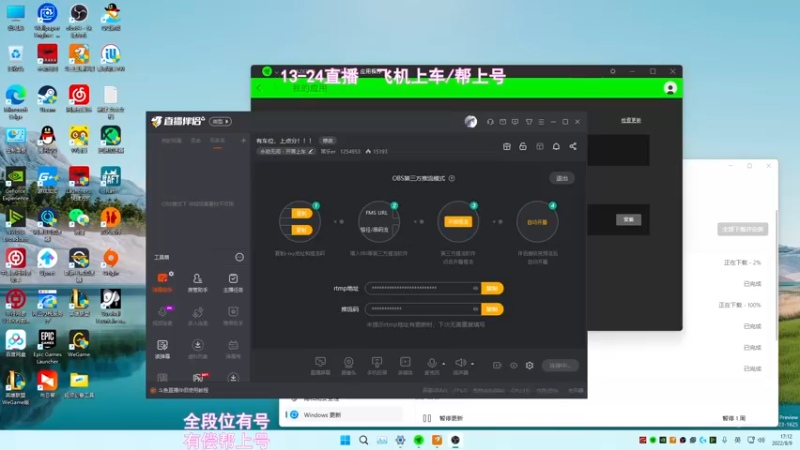Screen dimensions: 800x450
Task: Reveal the hidden rtmp address eye icon
Action: tap(475, 288)
